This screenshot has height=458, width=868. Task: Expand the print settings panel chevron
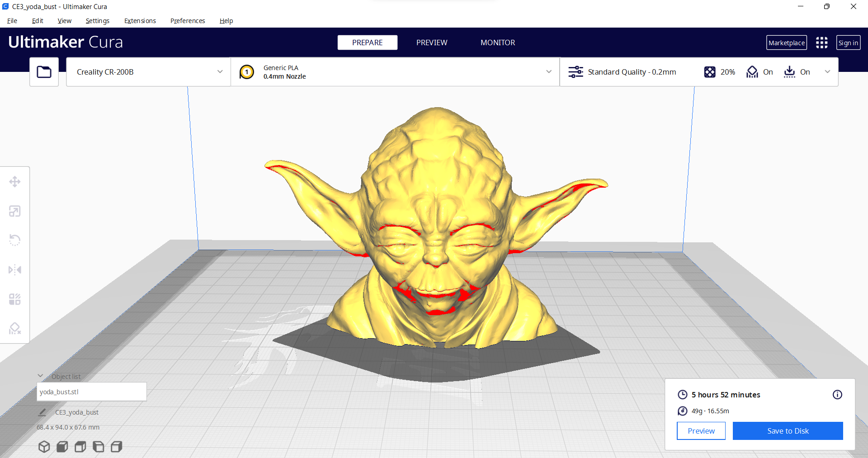pyautogui.click(x=827, y=72)
